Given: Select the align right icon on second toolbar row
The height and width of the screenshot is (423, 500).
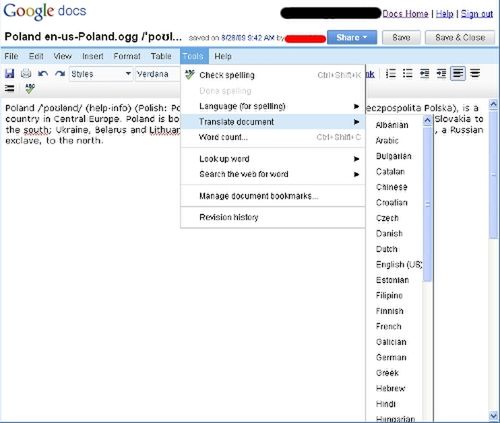Looking at the screenshot, I should point(10,88).
